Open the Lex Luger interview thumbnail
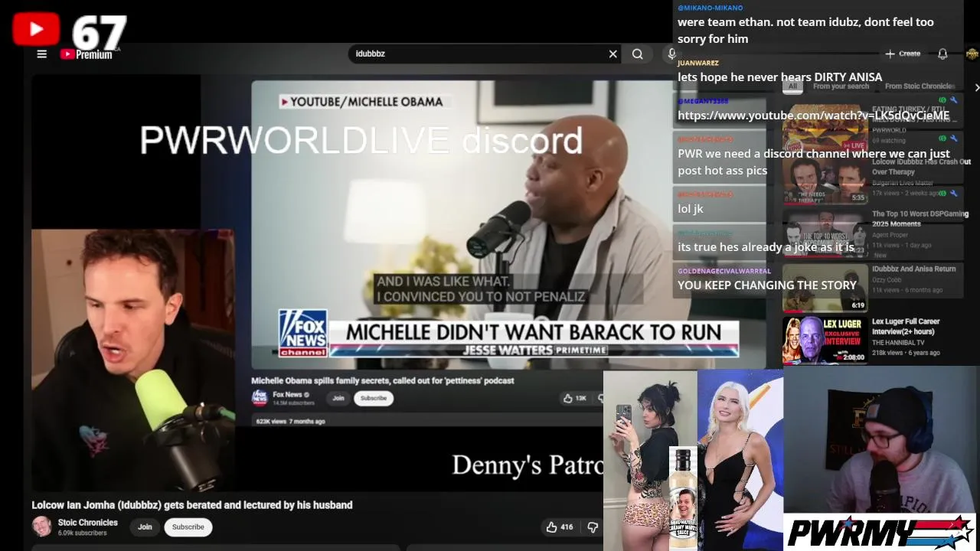The height and width of the screenshot is (551, 980). (825, 340)
